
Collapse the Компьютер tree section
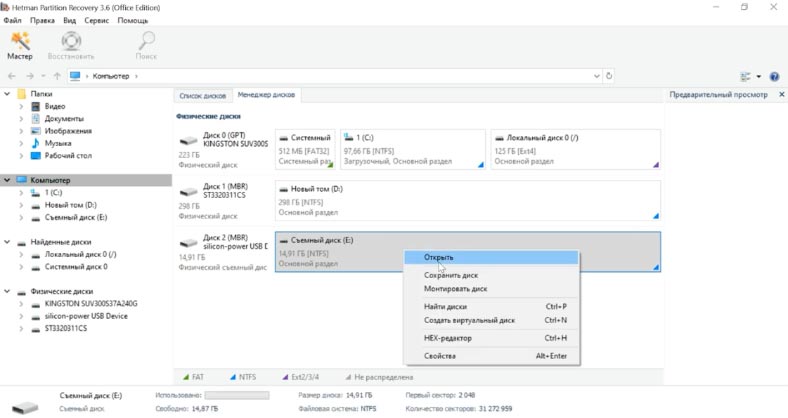point(7,180)
